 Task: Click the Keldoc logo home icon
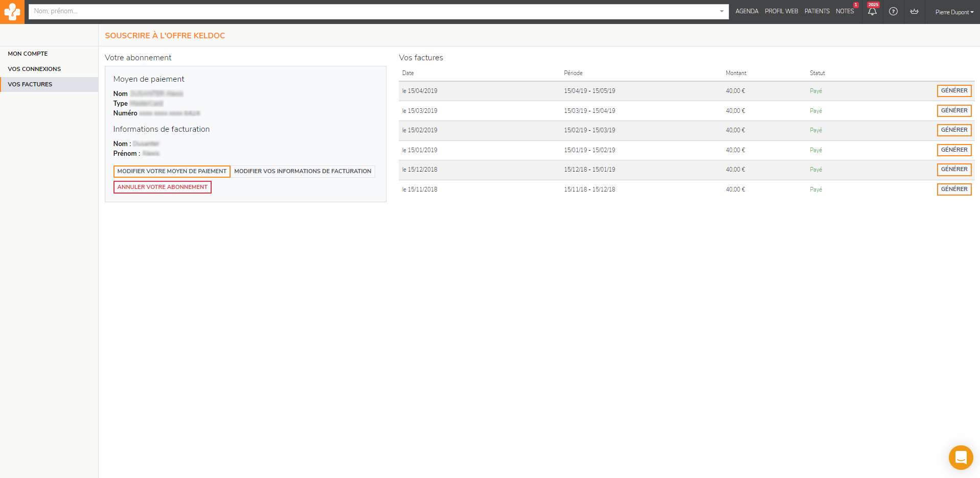(12, 12)
